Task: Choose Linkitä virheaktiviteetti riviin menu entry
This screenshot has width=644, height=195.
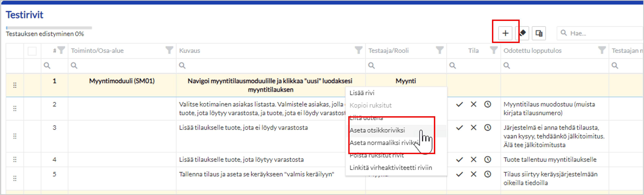Action: (396, 168)
